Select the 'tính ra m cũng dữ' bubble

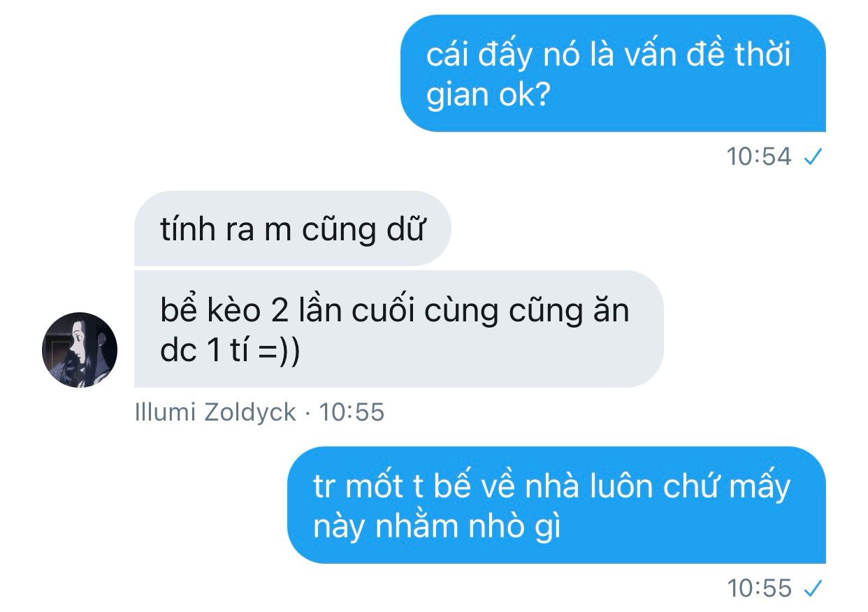[292, 228]
